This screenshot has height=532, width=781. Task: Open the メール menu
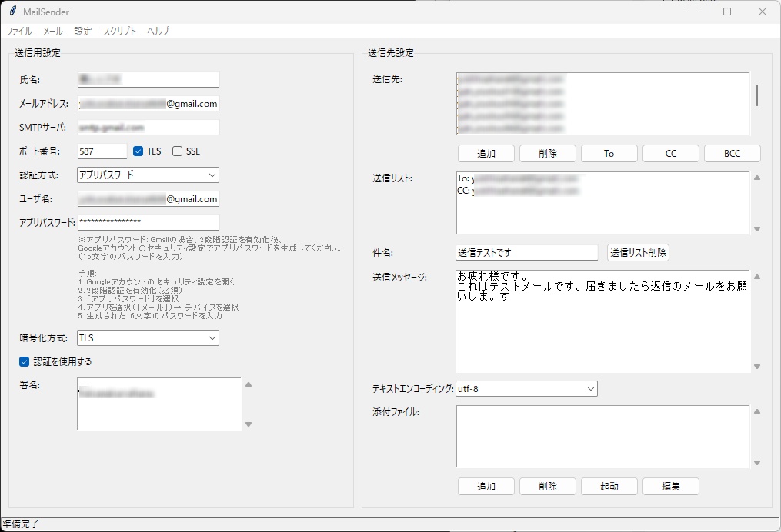tap(51, 32)
